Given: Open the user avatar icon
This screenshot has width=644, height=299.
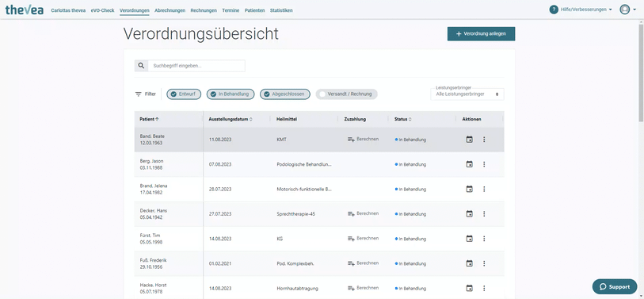Looking at the screenshot, I should pyautogui.click(x=625, y=10).
